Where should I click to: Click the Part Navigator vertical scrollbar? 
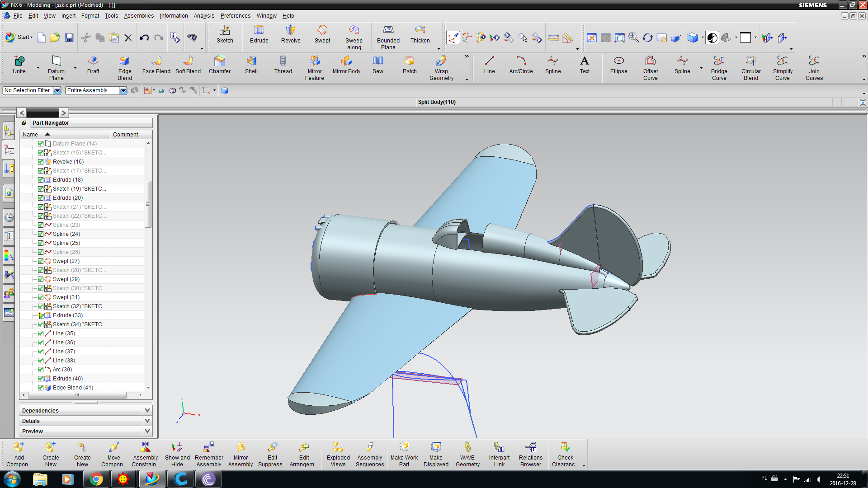(148, 204)
